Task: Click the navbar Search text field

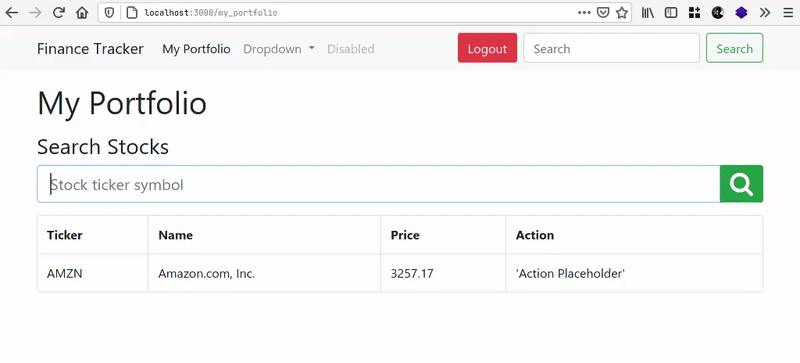Action: [x=611, y=48]
